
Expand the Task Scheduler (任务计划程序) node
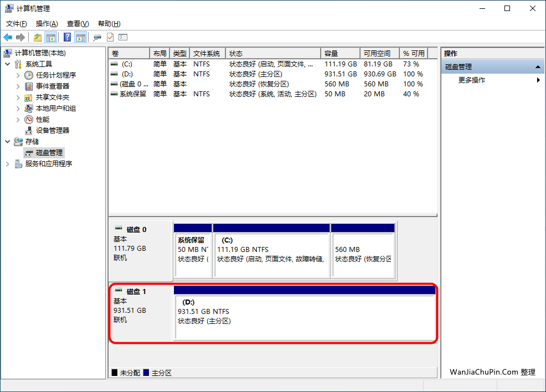tap(18, 75)
